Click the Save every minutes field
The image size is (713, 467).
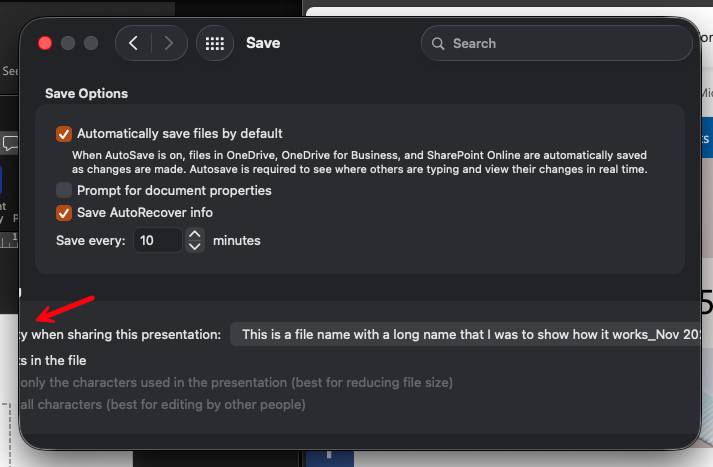[x=157, y=241]
